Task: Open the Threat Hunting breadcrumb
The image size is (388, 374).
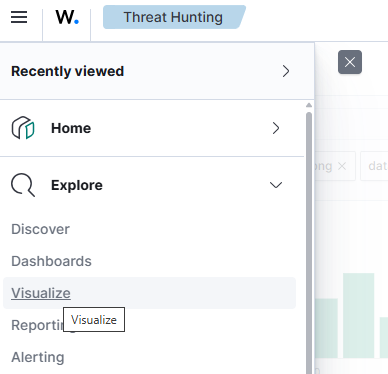Action: click(173, 17)
